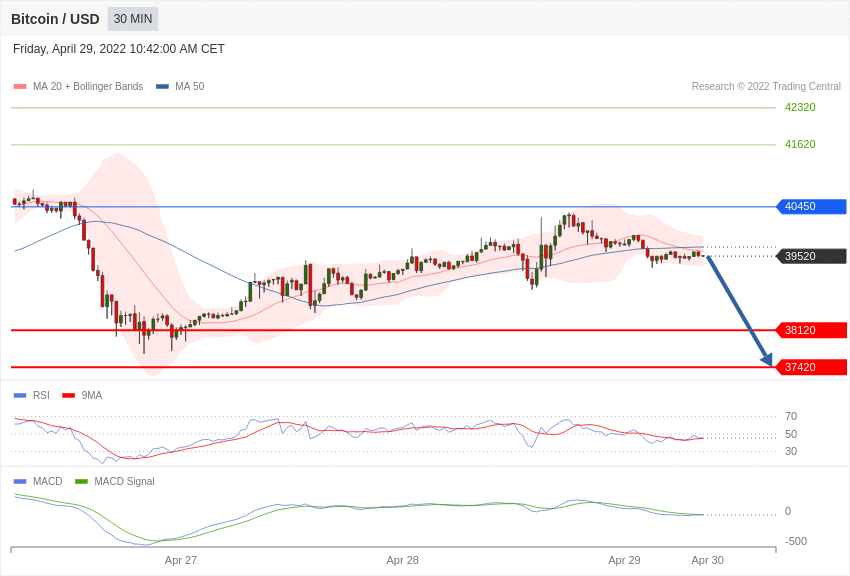This screenshot has width=850, height=576.
Task: Click the Apr 29 date axis label
Action: [624, 560]
